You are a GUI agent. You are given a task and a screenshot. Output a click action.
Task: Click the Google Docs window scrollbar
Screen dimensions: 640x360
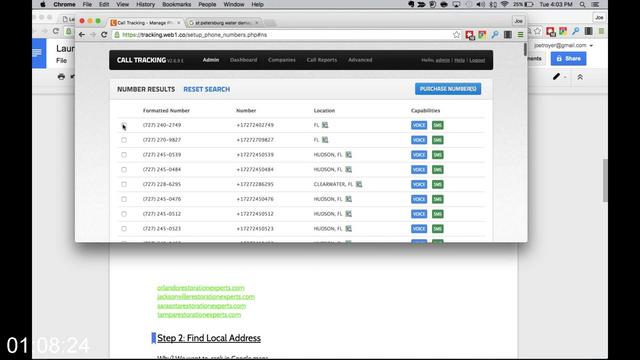click(605, 180)
